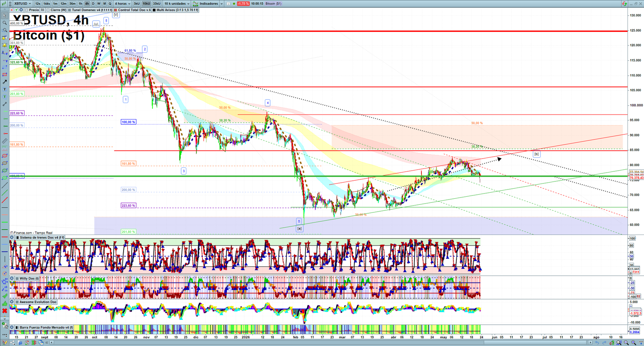Select the green text bubble tool
The height and width of the screenshot is (346, 644).
click(5, 97)
